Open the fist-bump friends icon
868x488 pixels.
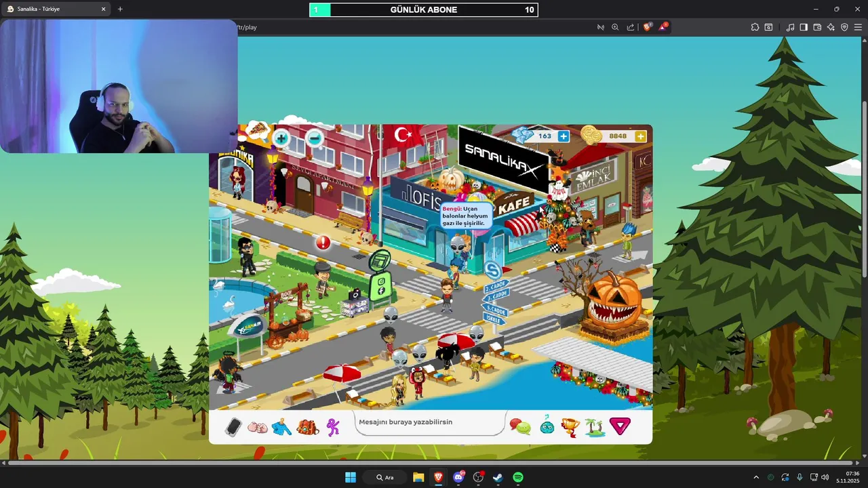257,428
